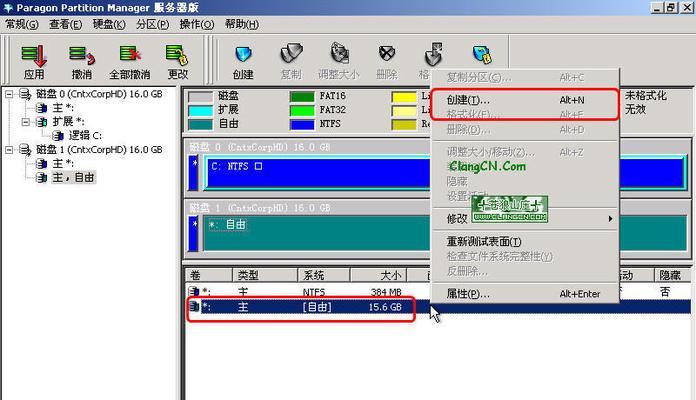Screen dimensions: 696x400
Task: Click the 调整大小 (Resize) toolbar icon
Action: click(x=339, y=54)
